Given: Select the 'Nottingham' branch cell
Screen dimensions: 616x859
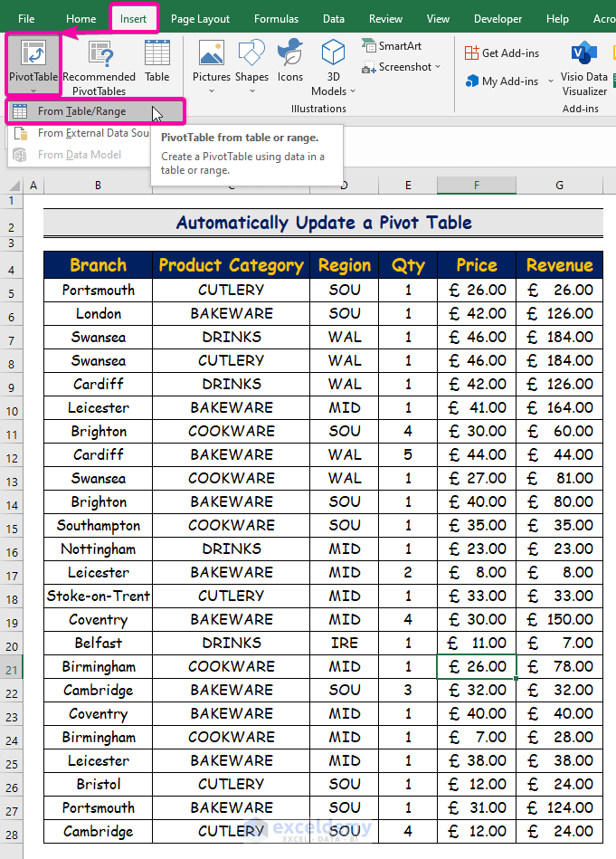Looking at the screenshot, I should click(x=98, y=549).
